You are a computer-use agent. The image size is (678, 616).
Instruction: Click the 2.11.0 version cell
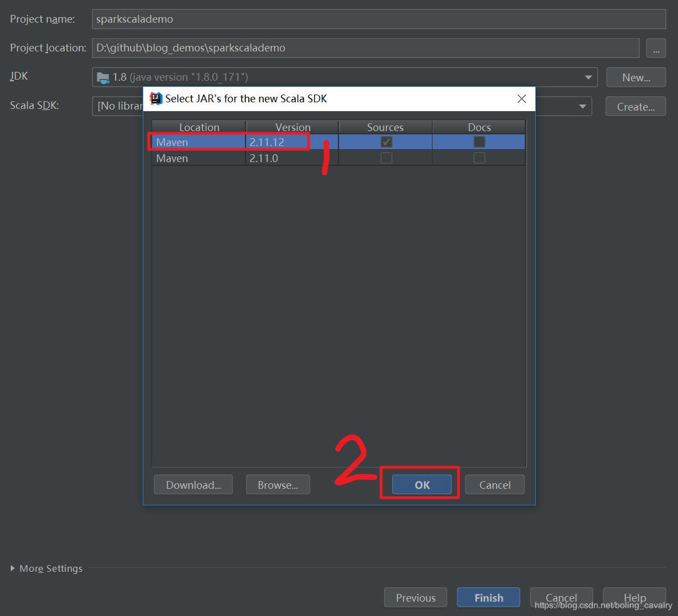coord(292,158)
